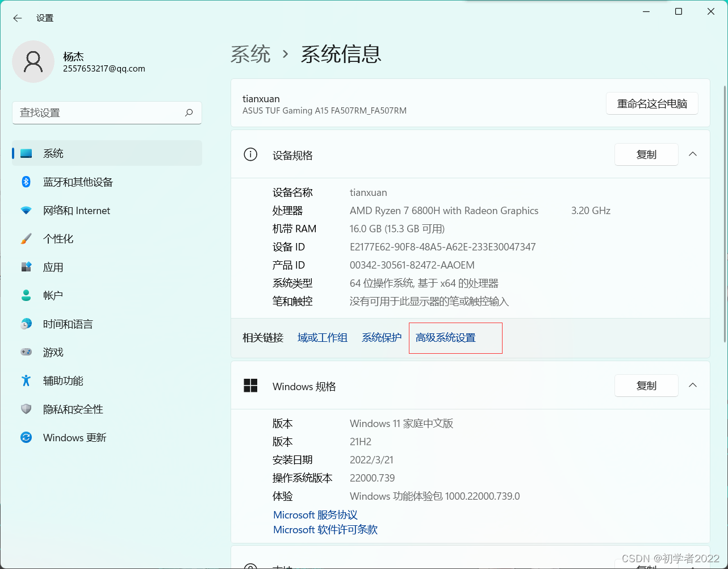Click the Bluetooth icon in sidebar
Viewport: 728px width, 569px height.
click(x=26, y=182)
